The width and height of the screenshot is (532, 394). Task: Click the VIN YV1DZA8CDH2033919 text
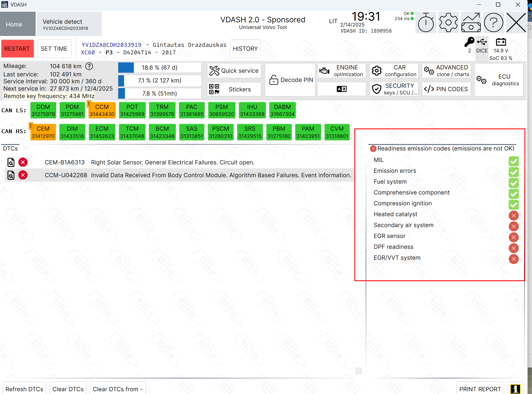point(112,45)
